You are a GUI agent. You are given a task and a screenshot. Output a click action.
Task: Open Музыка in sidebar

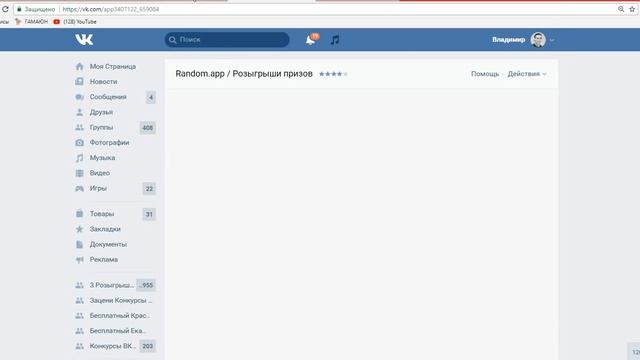pos(102,158)
